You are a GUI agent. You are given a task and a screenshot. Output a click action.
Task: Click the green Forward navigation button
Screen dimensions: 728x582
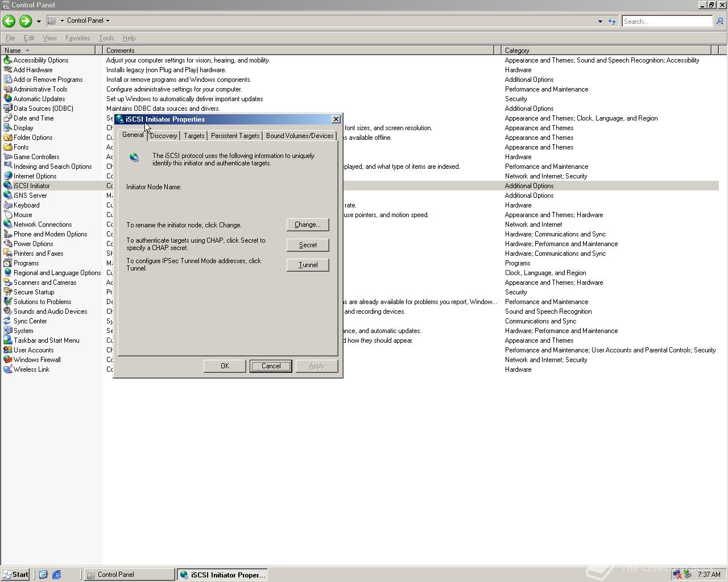point(25,21)
